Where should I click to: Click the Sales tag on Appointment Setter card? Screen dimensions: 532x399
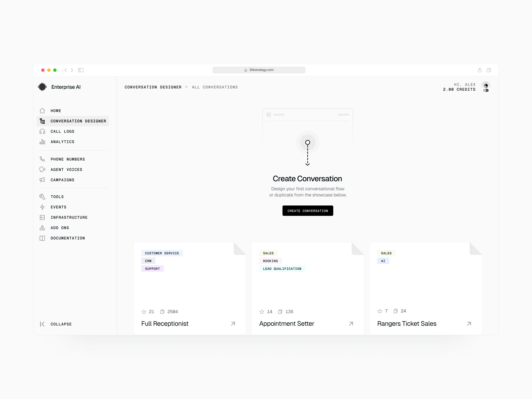click(268, 253)
